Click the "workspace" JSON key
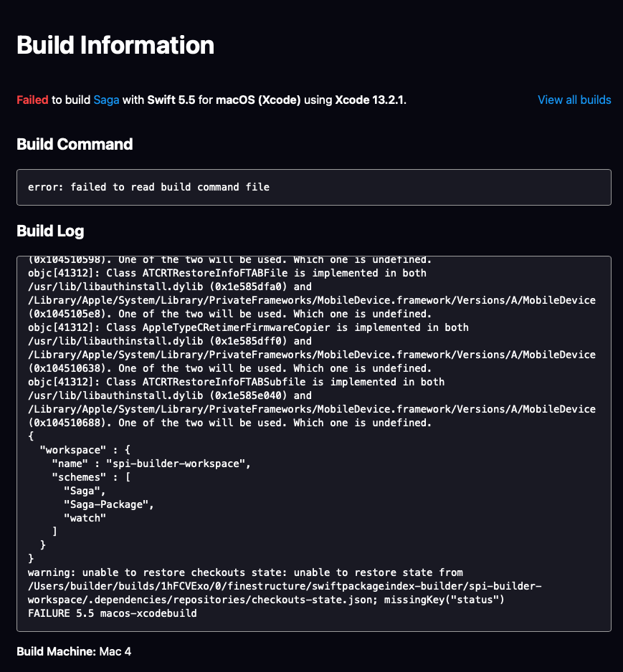The width and height of the screenshot is (623, 672). (x=73, y=450)
